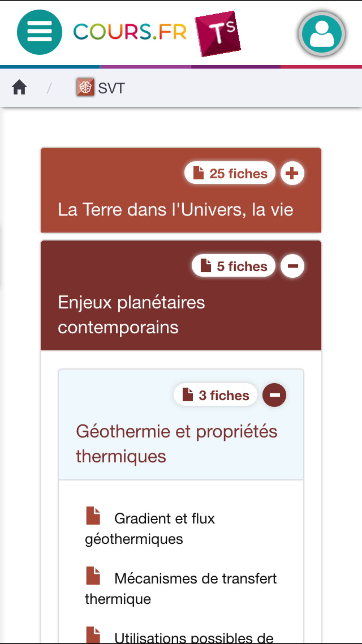The height and width of the screenshot is (644, 362).
Task: Click the 25 fiches badge
Action: (x=230, y=173)
